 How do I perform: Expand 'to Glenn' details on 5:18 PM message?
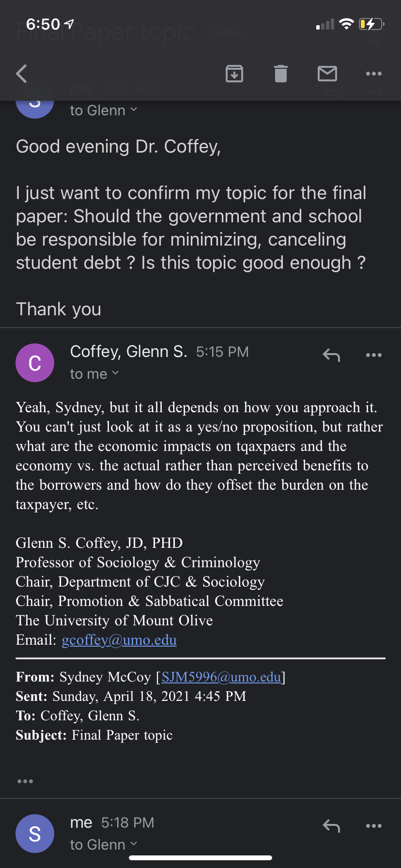tap(104, 845)
